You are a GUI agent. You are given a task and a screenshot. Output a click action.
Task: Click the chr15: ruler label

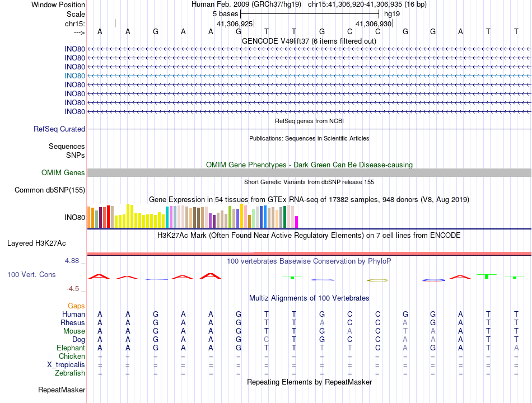click(74, 24)
